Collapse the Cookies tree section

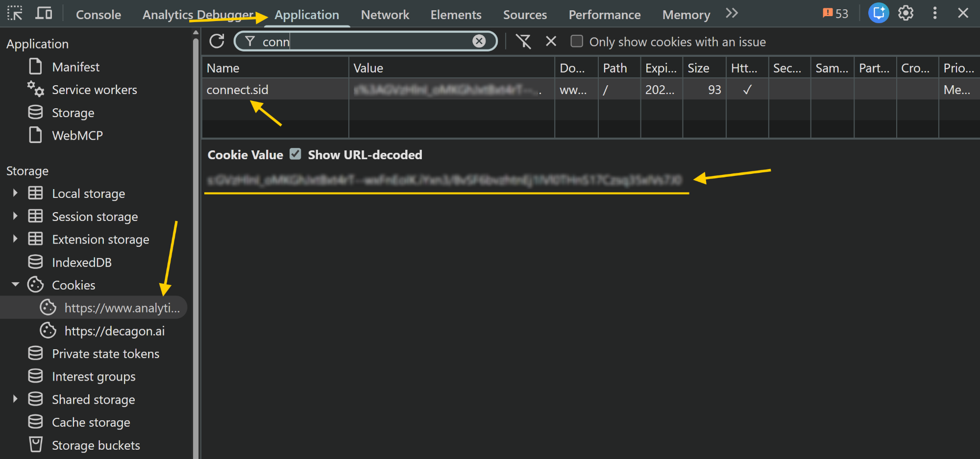[15, 285]
